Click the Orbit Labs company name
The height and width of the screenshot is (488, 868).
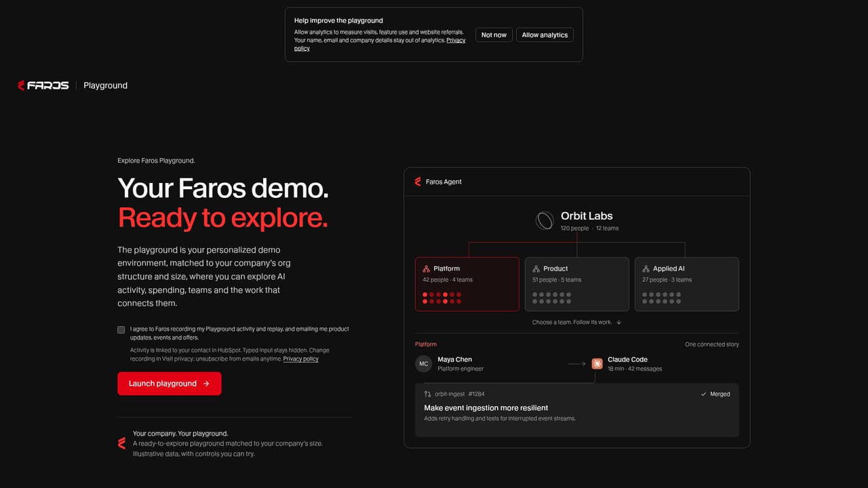click(587, 216)
